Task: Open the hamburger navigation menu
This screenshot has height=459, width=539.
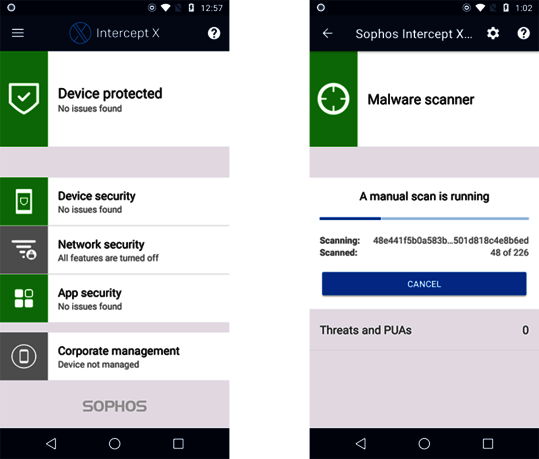Action: [x=18, y=33]
